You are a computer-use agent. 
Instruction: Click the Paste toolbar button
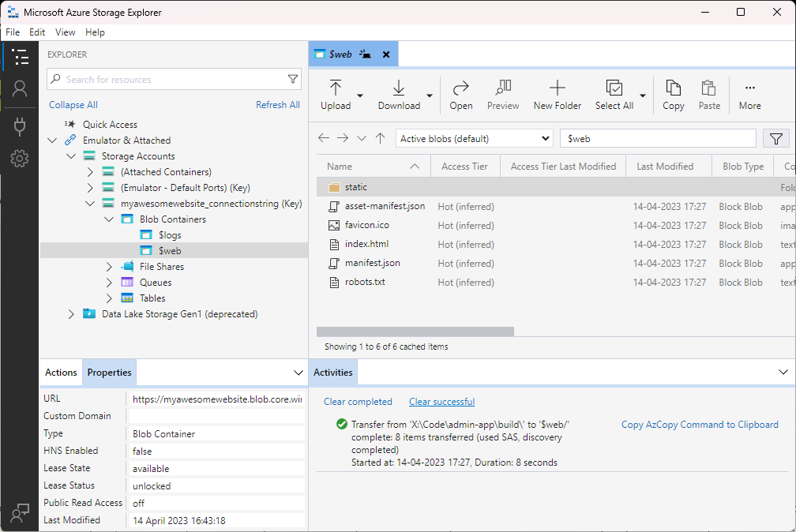pos(709,95)
